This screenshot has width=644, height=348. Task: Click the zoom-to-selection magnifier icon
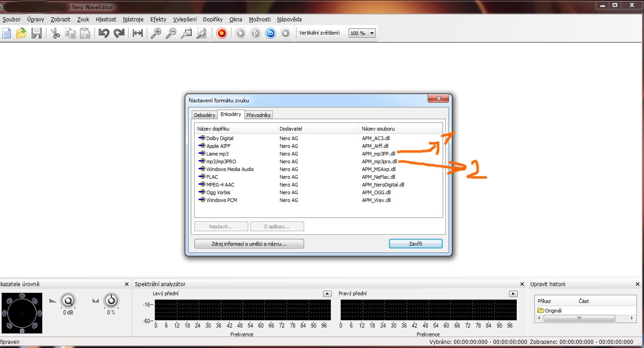(x=186, y=33)
